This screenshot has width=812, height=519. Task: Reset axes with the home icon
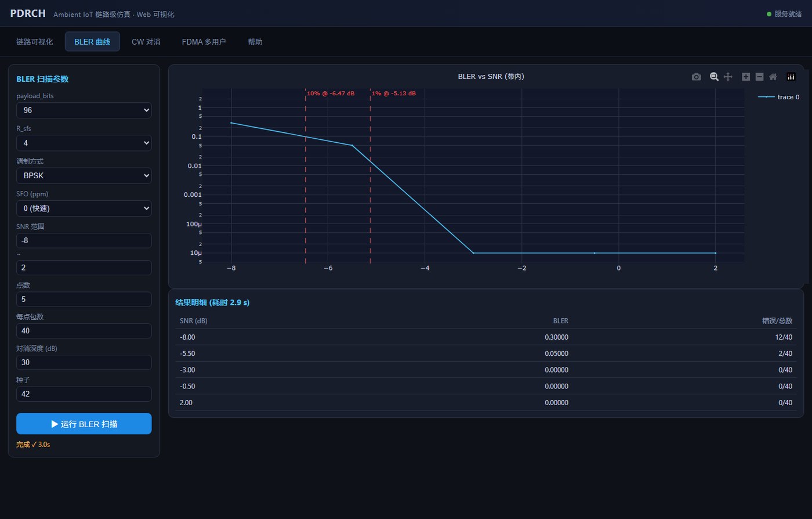[x=773, y=77]
